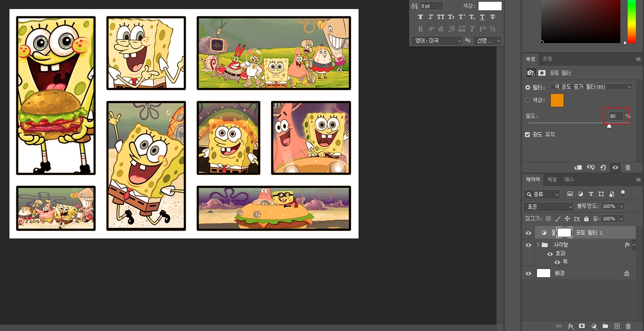644x331 pixels.
Task: Add layer mask at Layers panel bottom
Action: [x=582, y=326]
